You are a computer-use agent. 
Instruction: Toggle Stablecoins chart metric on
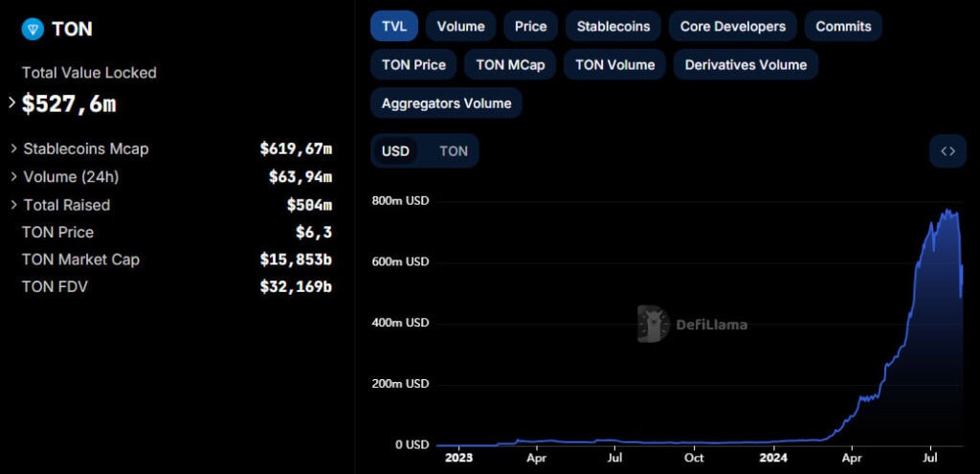(x=613, y=27)
